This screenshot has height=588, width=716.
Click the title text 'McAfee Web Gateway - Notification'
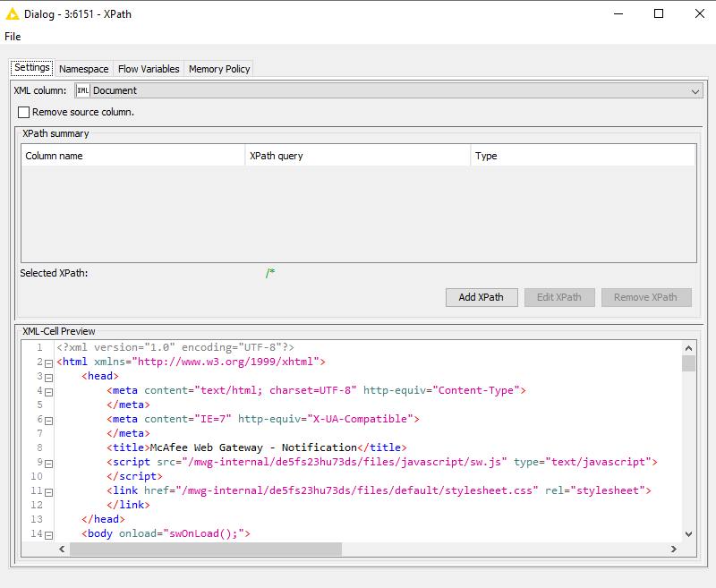(253, 447)
